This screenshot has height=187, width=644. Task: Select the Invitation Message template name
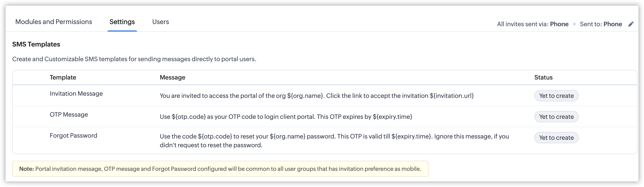click(x=76, y=94)
